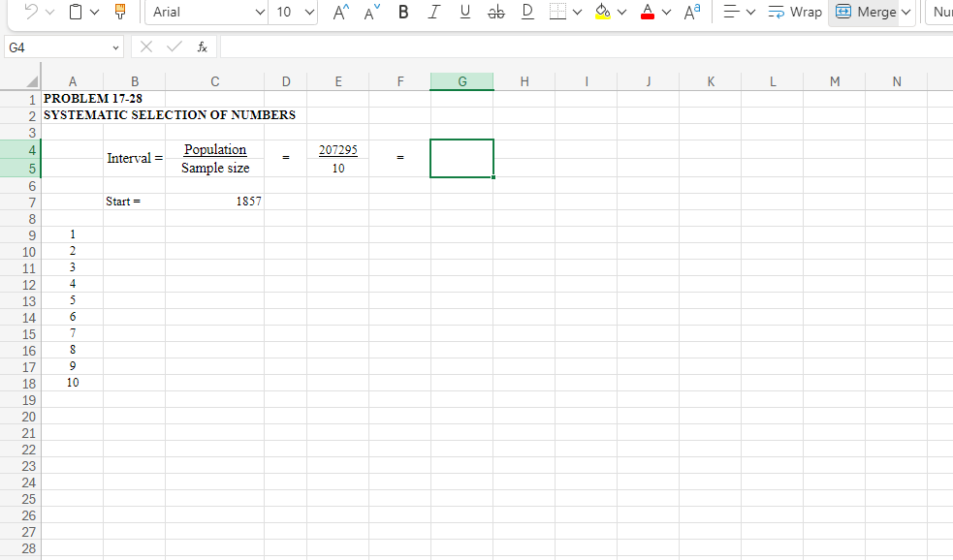Click the "Start =" cell
Viewport: 953px width, 560px height.
click(x=135, y=202)
